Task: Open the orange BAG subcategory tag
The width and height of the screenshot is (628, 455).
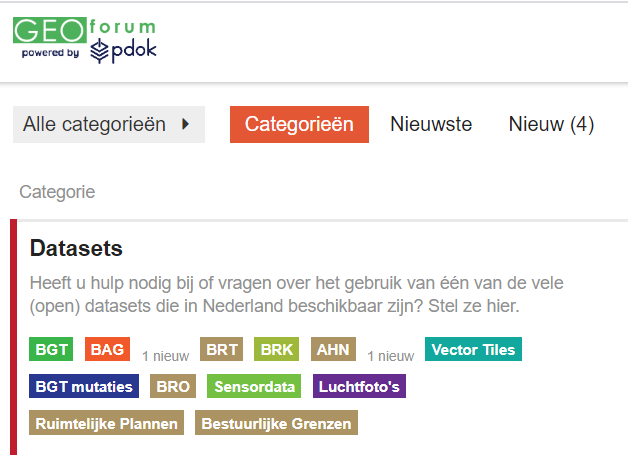Action: pyautogui.click(x=107, y=350)
